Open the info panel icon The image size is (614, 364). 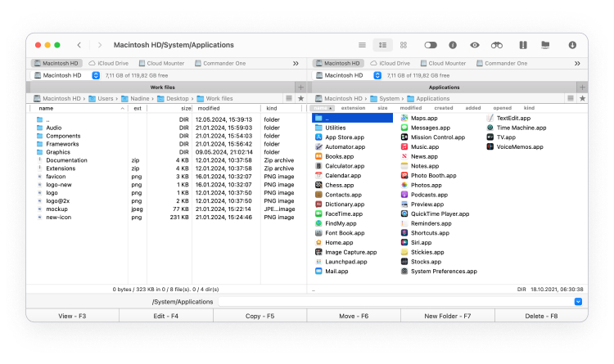[453, 45]
